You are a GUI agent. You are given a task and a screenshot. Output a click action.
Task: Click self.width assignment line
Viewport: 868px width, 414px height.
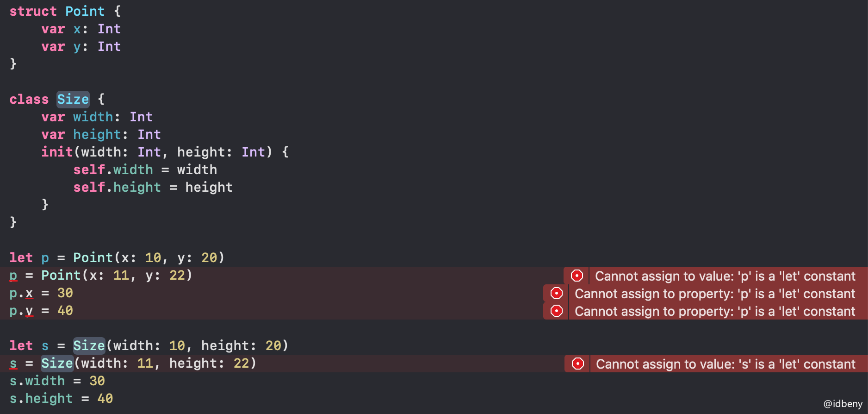(x=145, y=169)
